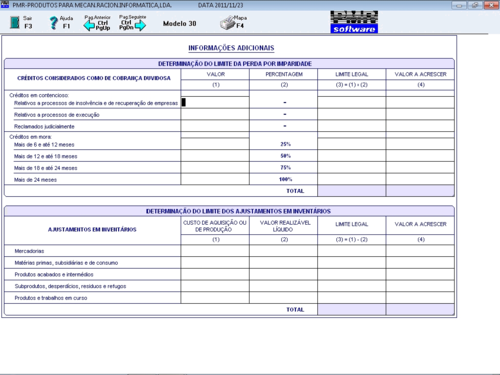
Task: Select Valor field for Mais de 6 e até 12 meses
Action: tap(215, 144)
